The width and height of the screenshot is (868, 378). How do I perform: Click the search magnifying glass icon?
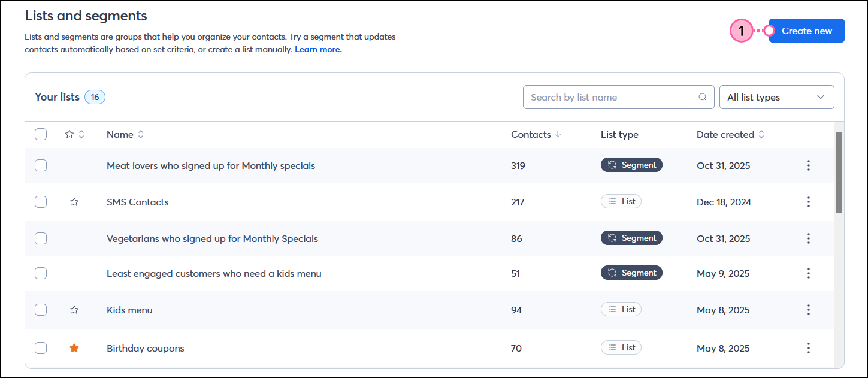coord(702,96)
